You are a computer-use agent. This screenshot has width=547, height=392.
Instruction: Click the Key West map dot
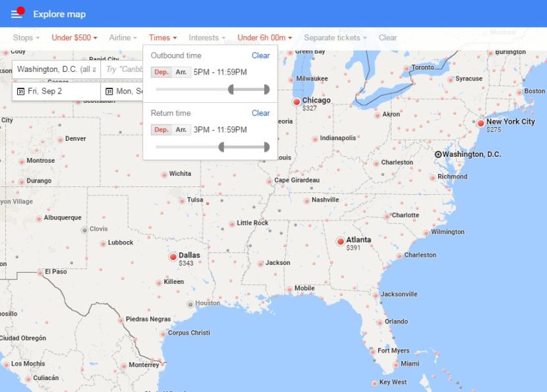click(x=375, y=383)
